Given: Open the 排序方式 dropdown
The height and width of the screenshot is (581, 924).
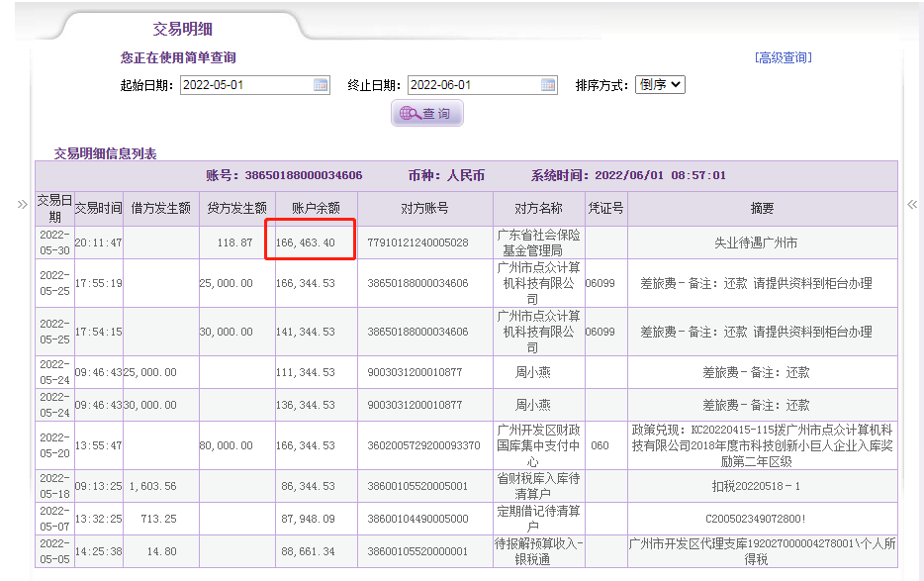Looking at the screenshot, I should (660, 84).
